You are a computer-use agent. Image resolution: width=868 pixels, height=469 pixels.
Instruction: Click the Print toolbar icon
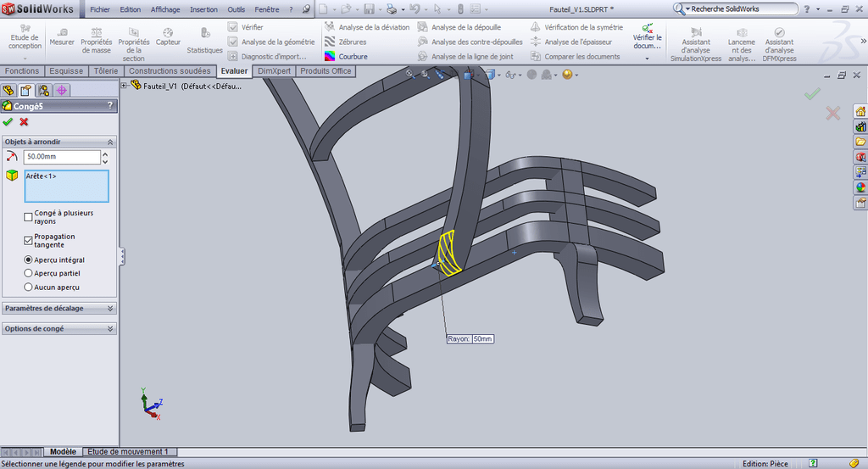click(392, 9)
